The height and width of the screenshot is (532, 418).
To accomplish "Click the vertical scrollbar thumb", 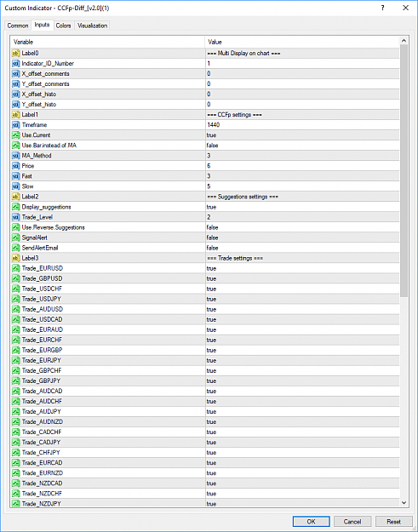I will point(404,170).
